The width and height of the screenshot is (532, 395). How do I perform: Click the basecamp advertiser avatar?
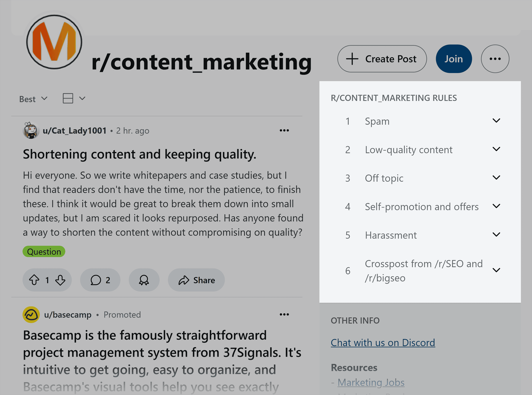[31, 315]
